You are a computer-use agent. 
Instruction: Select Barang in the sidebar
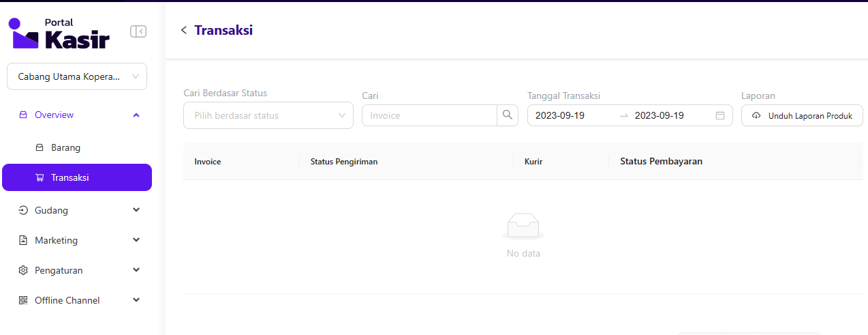(66, 147)
